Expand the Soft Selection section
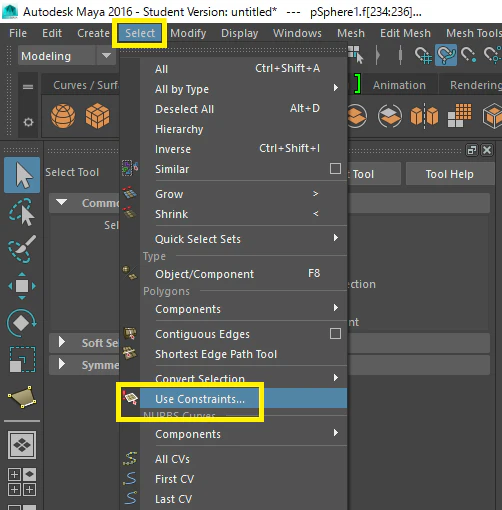502x510 pixels. [62, 342]
